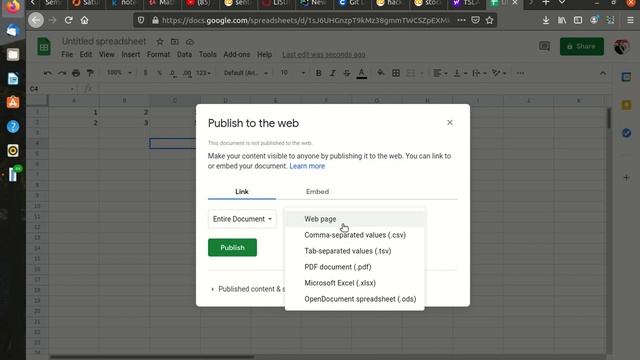Open the File menu
The height and width of the screenshot is (360, 640).
(x=67, y=54)
